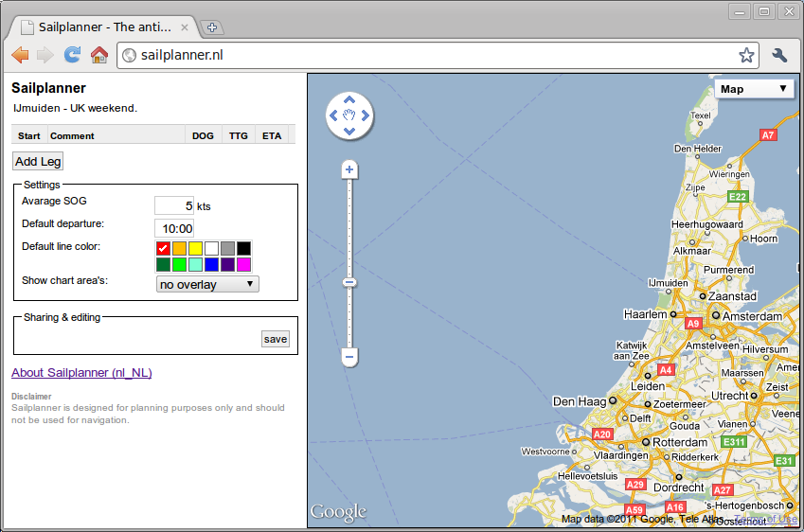Bookmark this page with the star icon
The height and width of the screenshot is (532, 804).
click(x=746, y=55)
